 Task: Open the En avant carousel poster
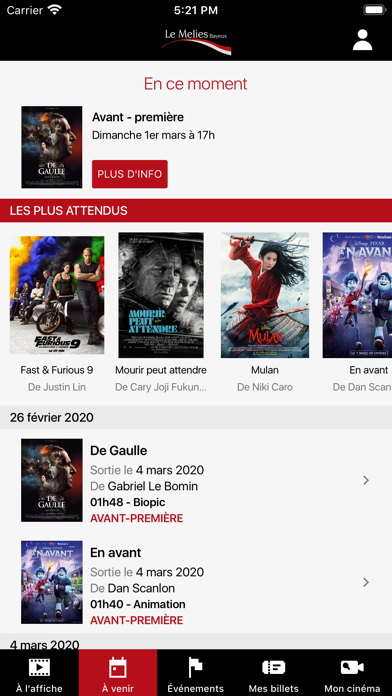357,295
